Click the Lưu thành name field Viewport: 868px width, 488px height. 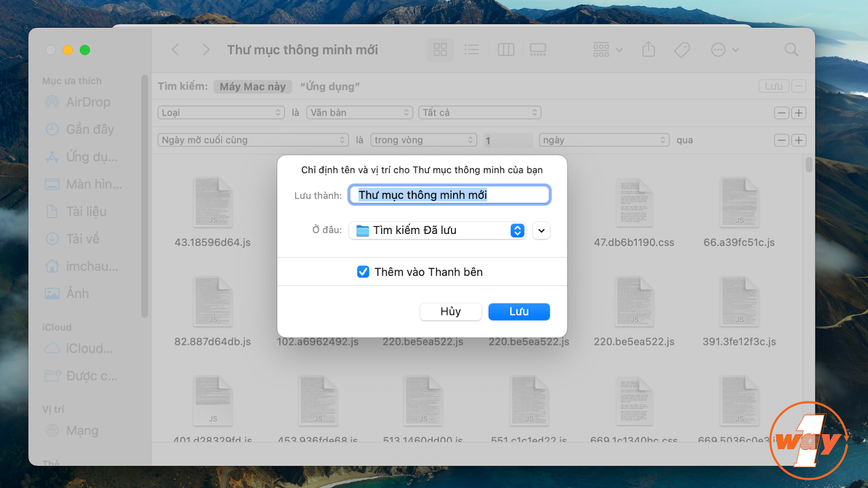pyautogui.click(x=449, y=195)
